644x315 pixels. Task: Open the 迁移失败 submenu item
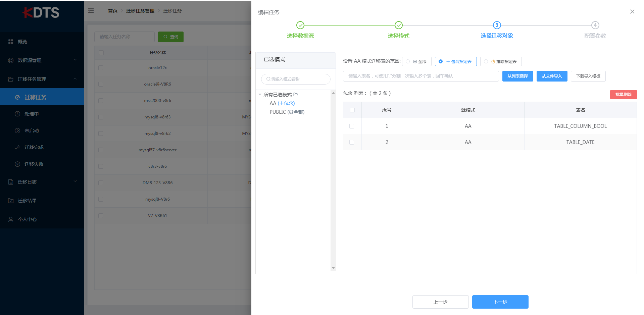point(42,164)
